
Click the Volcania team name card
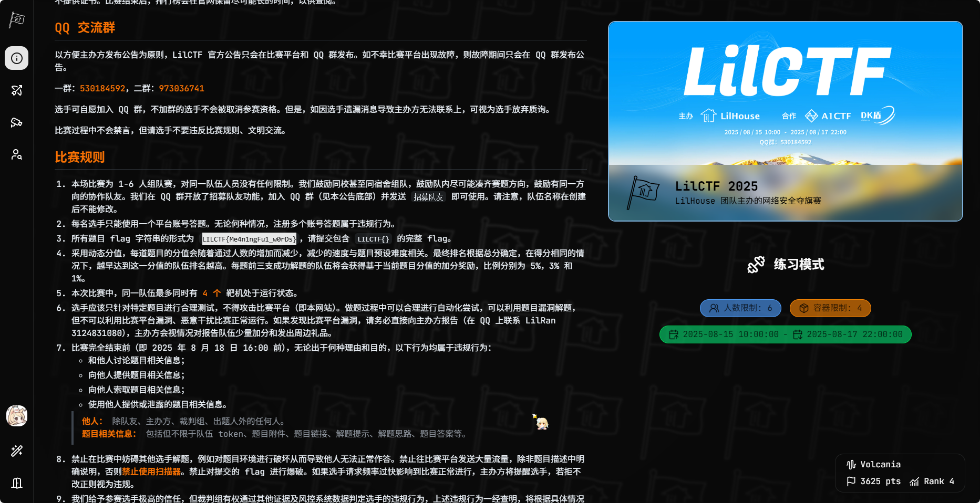pyautogui.click(x=880, y=465)
